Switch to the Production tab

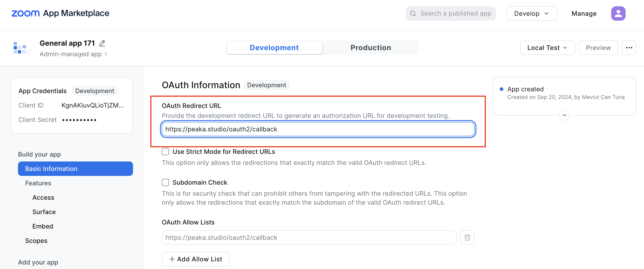pyautogui.click(x=371, y=47)
